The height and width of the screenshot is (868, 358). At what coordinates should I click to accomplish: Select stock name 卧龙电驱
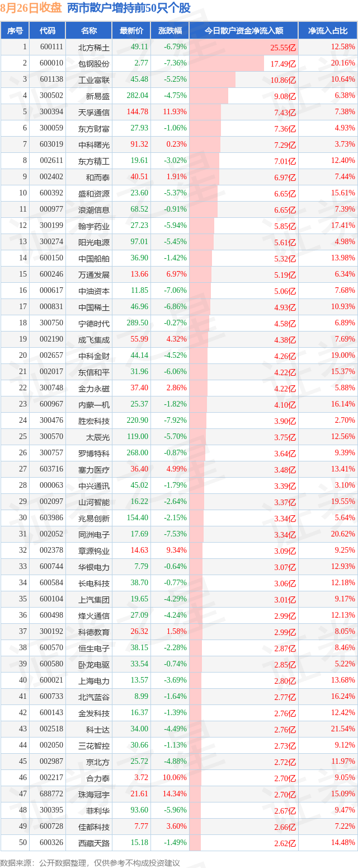[94, 665]
